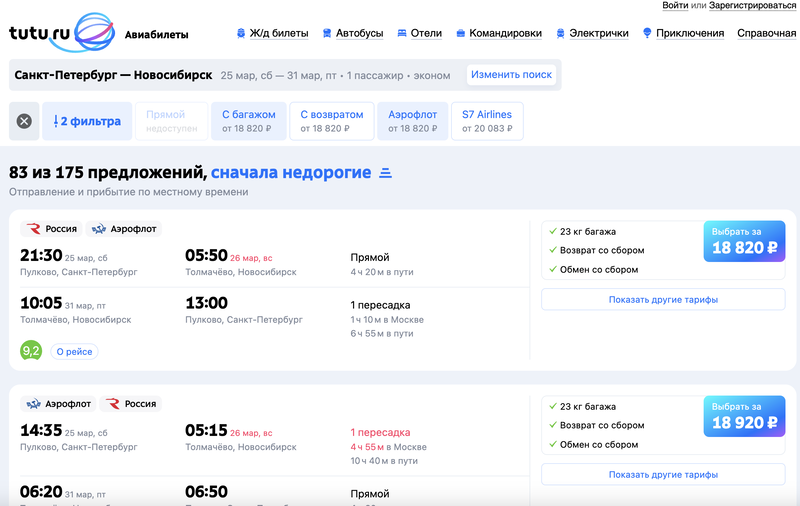Click the 05:50 arrival time

click(206, 256)
